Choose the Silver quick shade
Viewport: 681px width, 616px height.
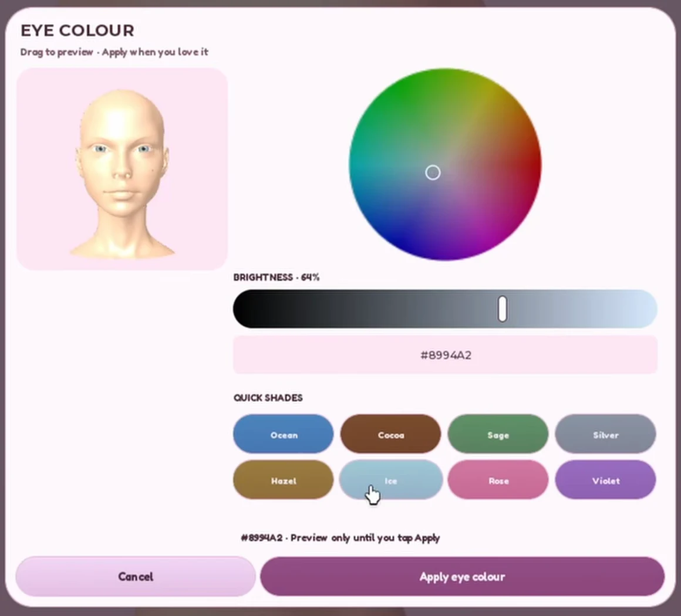click(x=605, y=434)
